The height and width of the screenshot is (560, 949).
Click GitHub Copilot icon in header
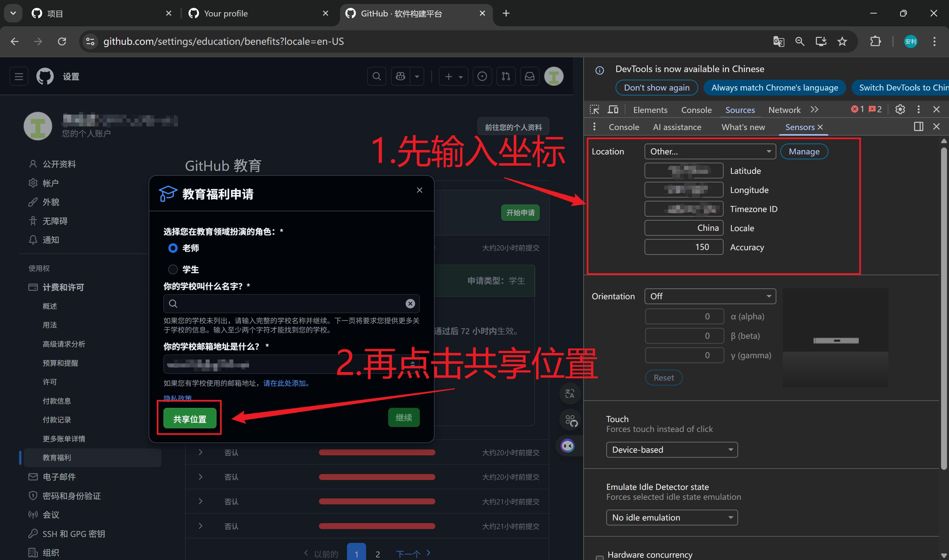pos(400,77)
